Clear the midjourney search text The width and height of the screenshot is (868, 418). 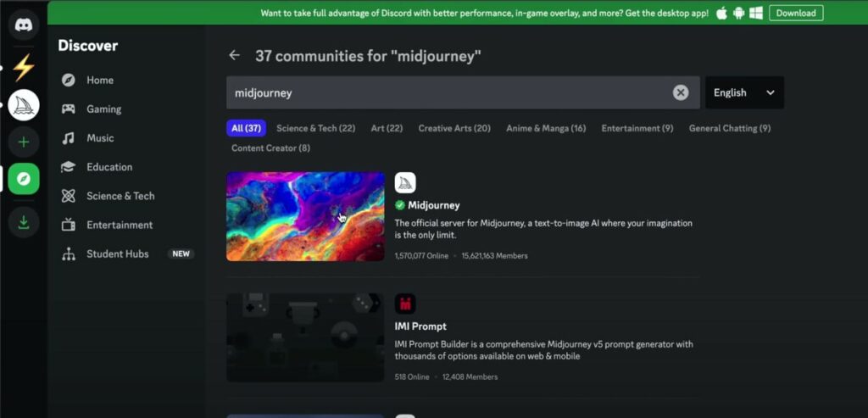coord(681,92)
